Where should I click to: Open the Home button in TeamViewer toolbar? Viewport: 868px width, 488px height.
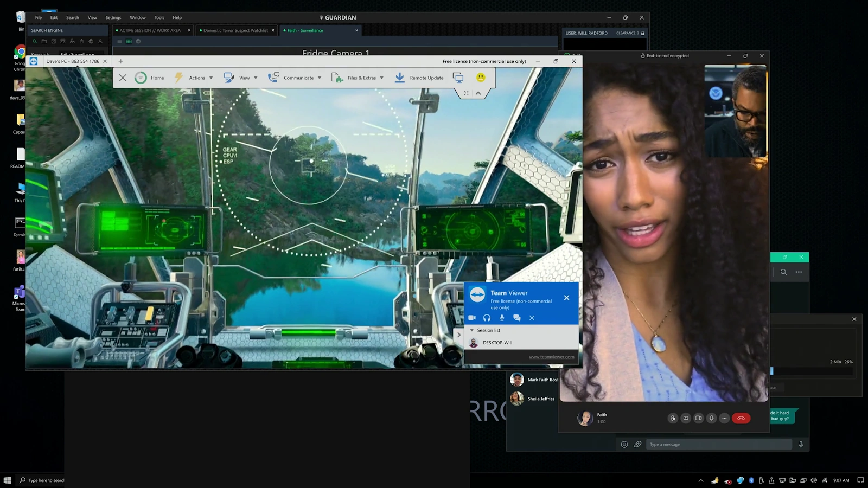point(150,78)
